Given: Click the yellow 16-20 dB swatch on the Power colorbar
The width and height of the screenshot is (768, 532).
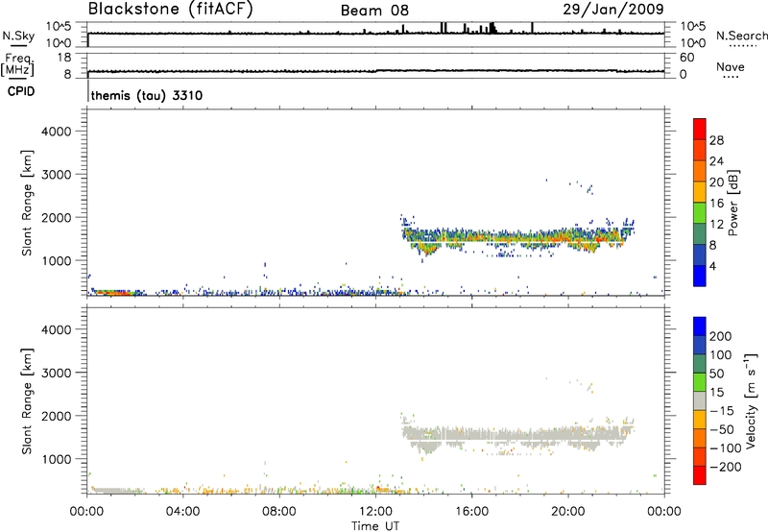Looking at the screenshot, I should pyautogui.click(x=700, y=192).
